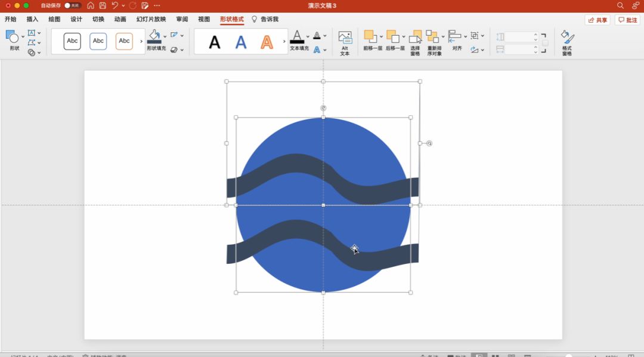Click the text outline icon
The image size is (644, 357).
pos(317,35)
